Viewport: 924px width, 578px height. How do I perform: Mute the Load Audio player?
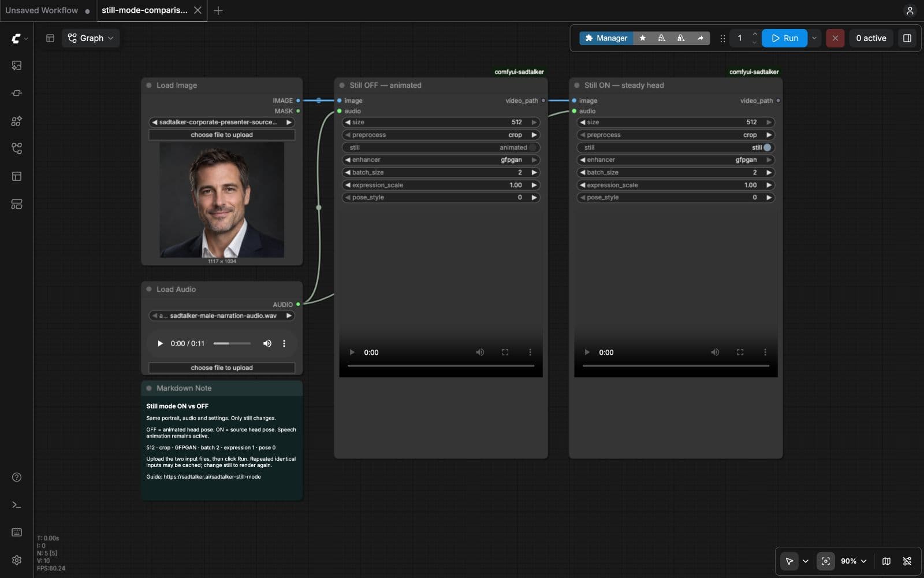point(267,343)
